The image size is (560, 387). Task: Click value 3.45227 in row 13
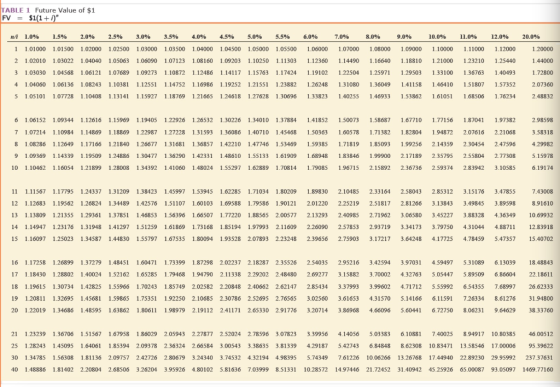click(x=442, y=215)
